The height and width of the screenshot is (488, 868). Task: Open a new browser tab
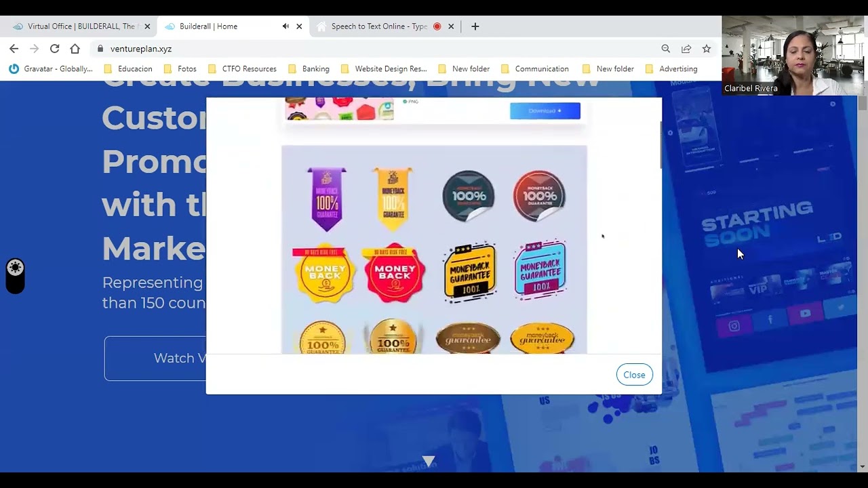pyautogui.click(x=475, y=26)
